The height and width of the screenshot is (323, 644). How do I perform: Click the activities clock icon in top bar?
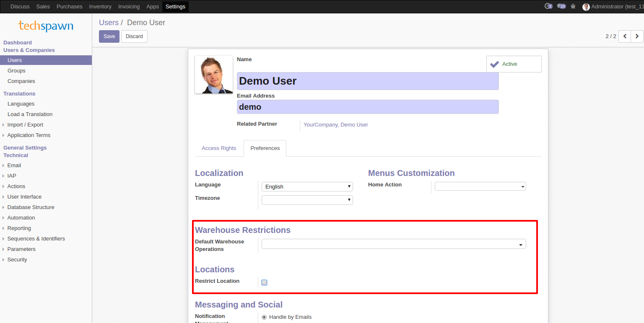[548, 6]
